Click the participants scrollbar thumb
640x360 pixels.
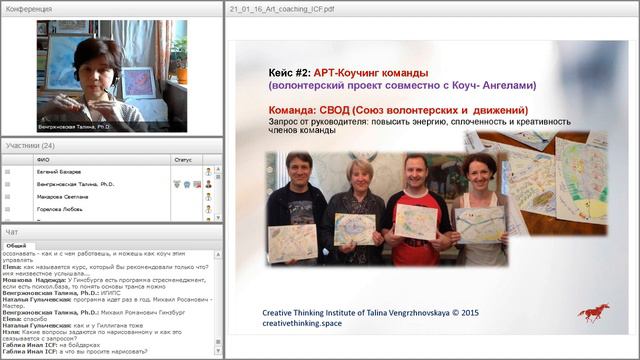(x=218, y=176)
